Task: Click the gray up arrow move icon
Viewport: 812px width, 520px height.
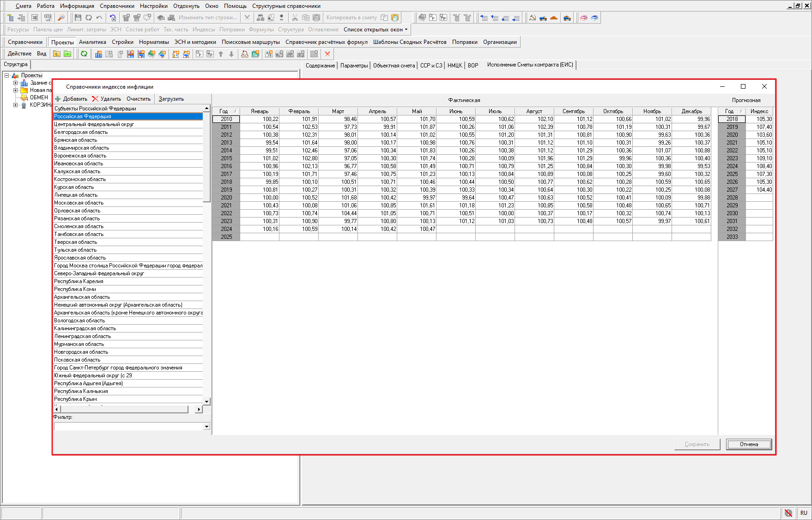Action: coord(221,54)
